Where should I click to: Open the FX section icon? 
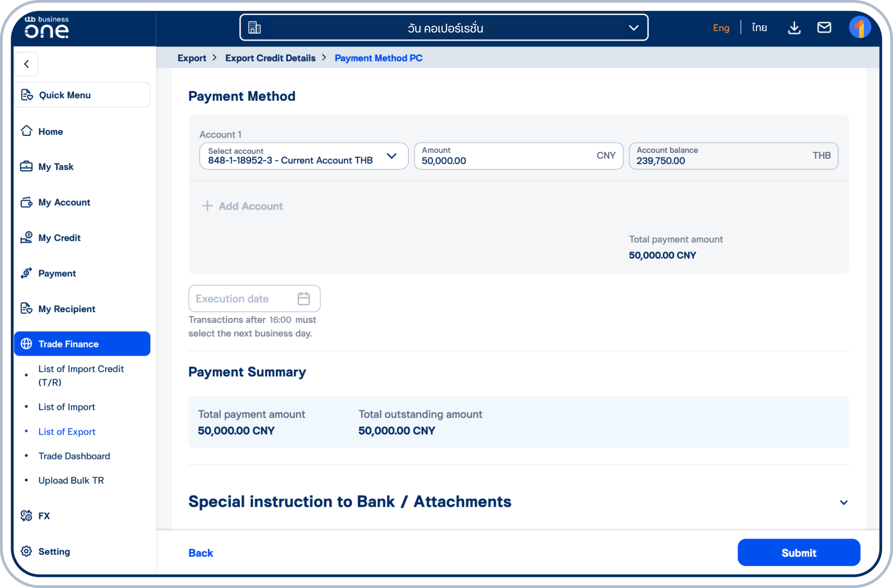tap(26, 515)
